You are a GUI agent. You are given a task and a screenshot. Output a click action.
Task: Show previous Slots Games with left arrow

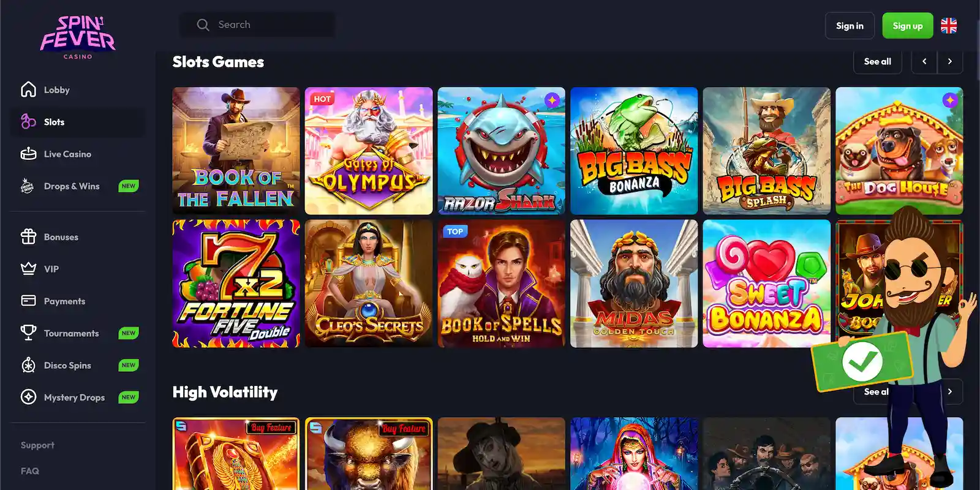(924, 61)
